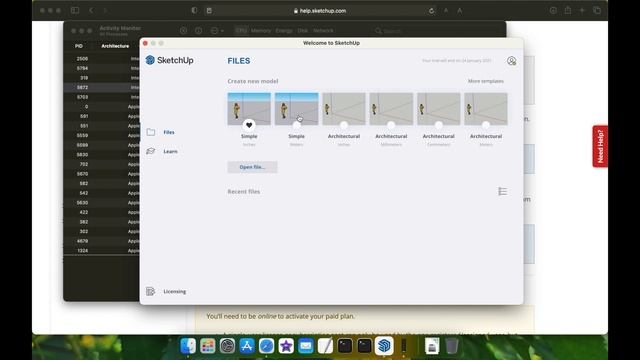This screenshot has width=640, height=360.
Task: Click the graduation cap Learn icon
Action: tap(151, 151)
